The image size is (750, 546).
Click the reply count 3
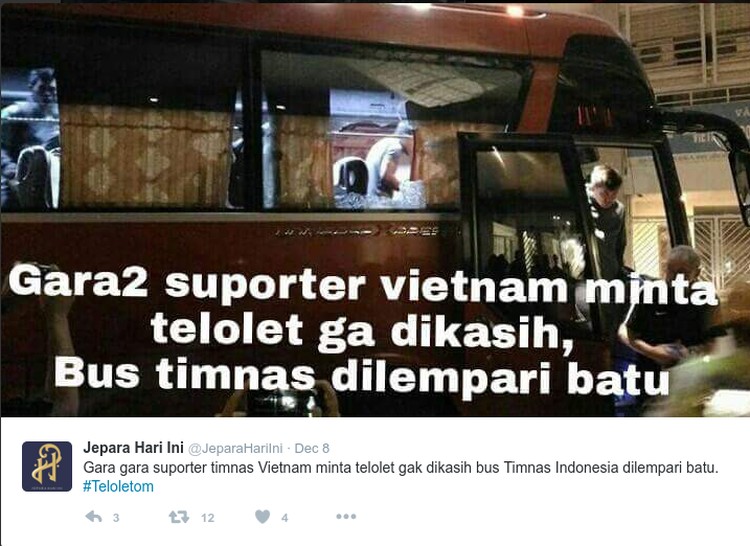116,518
